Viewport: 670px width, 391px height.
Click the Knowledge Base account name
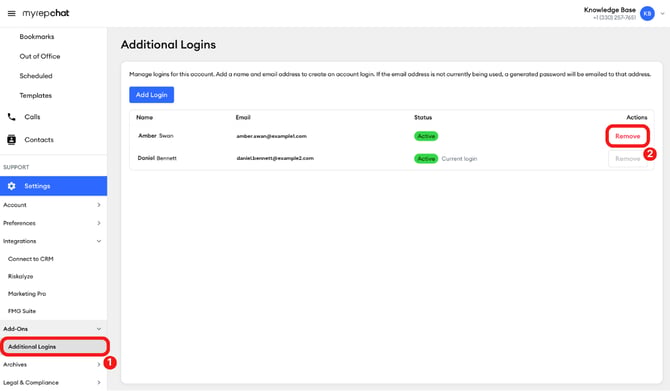[x=610, y=10]
